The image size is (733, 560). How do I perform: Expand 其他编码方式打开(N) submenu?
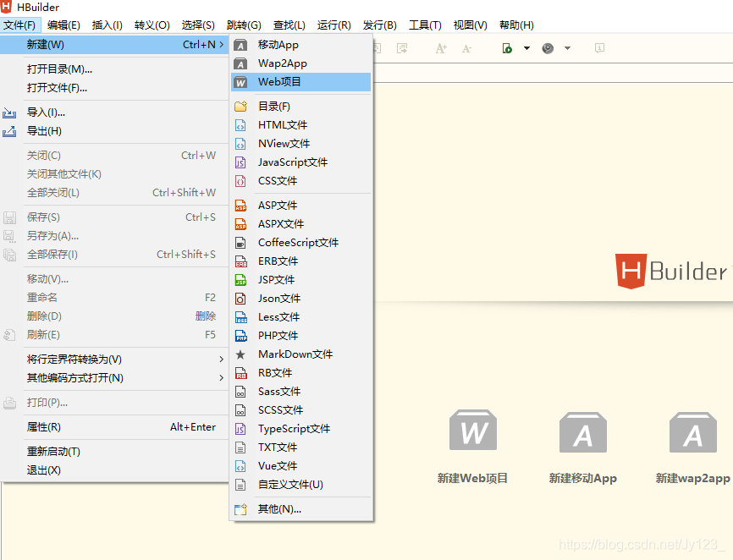[x=222, y=378]
